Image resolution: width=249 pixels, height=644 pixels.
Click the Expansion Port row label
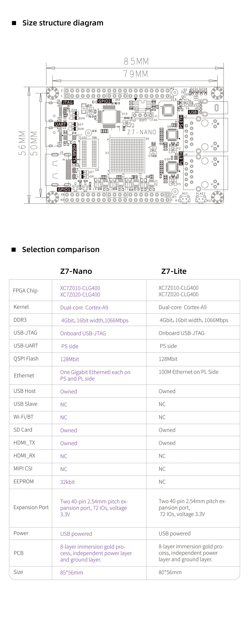(31, 507)
